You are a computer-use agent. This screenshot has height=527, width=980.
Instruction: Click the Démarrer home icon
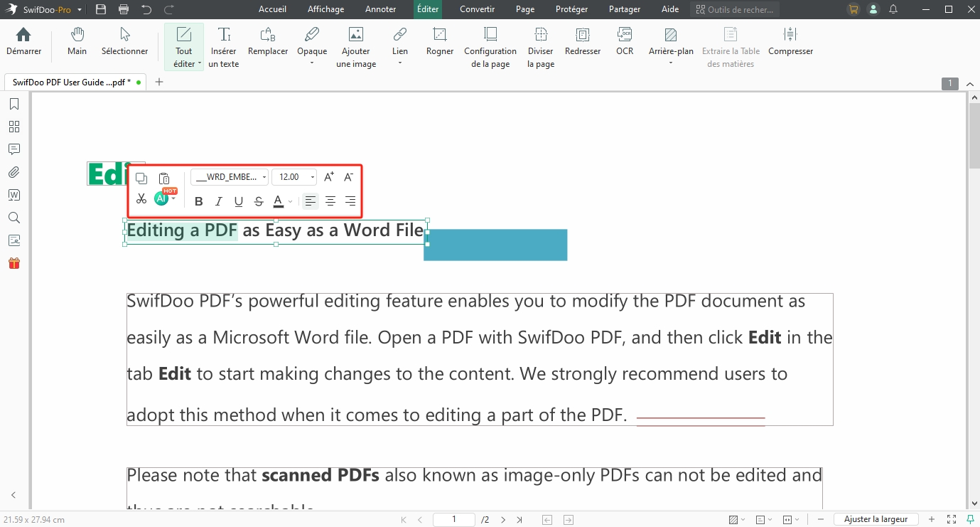click(x=23, y=42)
